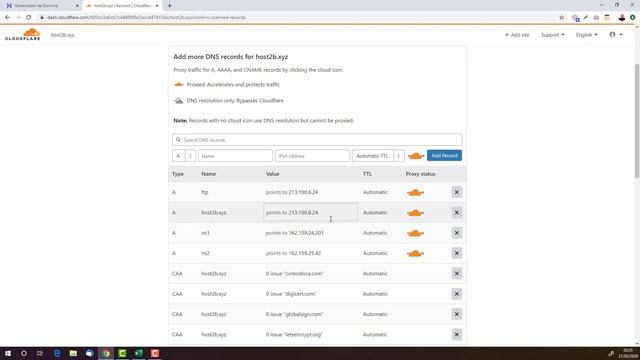The width and height of the screenshot is (640, 360).
Task: Expand the Support menu
Action: pos(553,35)
